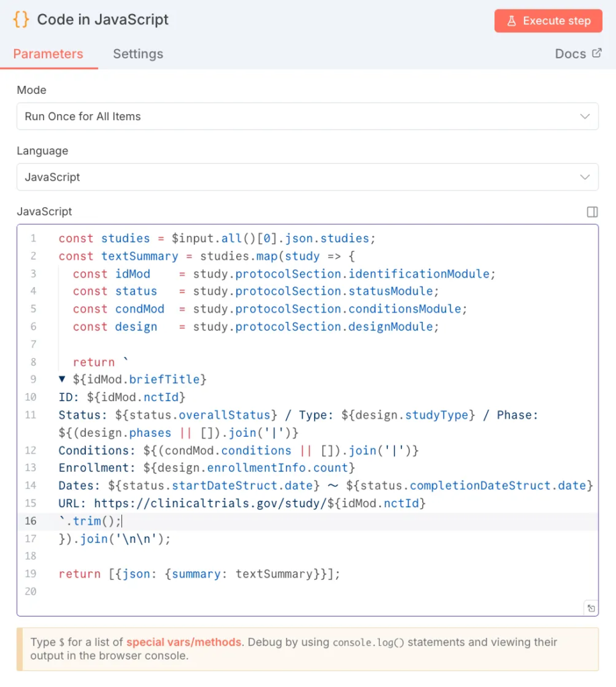Open the Docs link
The width and height of the screenshot is (616, 687).
pos(572,53)
